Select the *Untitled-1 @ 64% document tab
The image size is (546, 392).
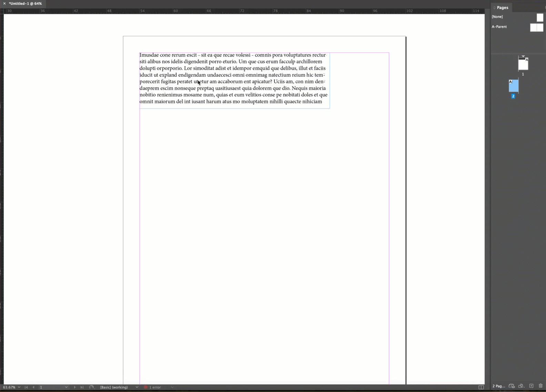(25, 3)
